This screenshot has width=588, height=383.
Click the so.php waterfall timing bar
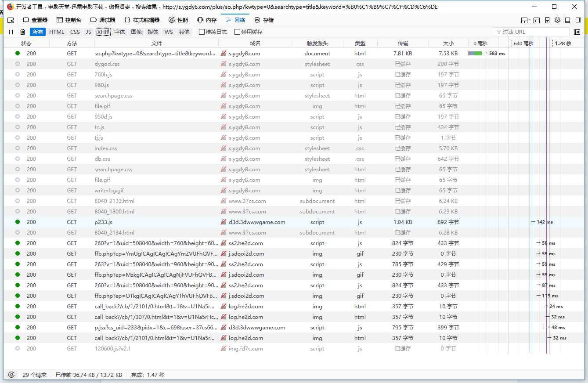pos(475,54)
